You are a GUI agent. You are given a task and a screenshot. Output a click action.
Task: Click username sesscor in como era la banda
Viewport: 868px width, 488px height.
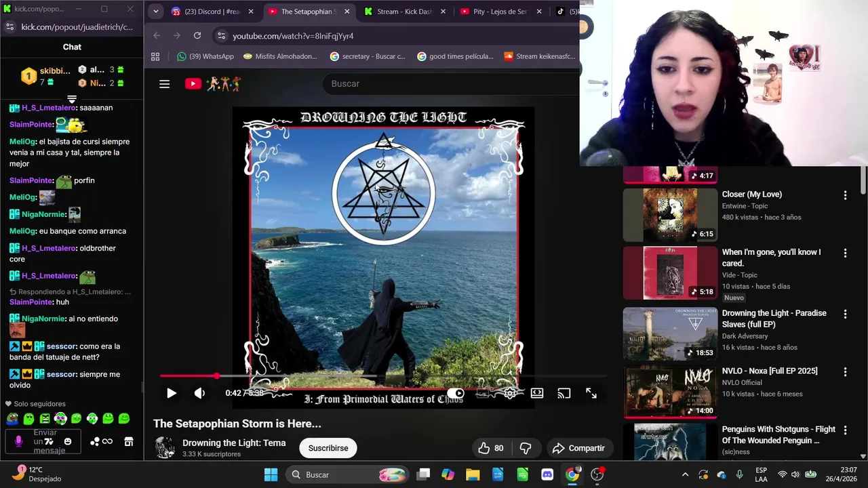[x=62, y=346]
